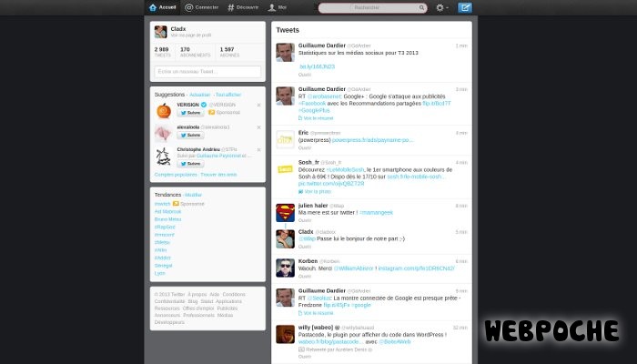Screen dimensions: 637x364
Task: Dismiss the Christophe Andrieu suggestion
Action: [x=258, y=149]
